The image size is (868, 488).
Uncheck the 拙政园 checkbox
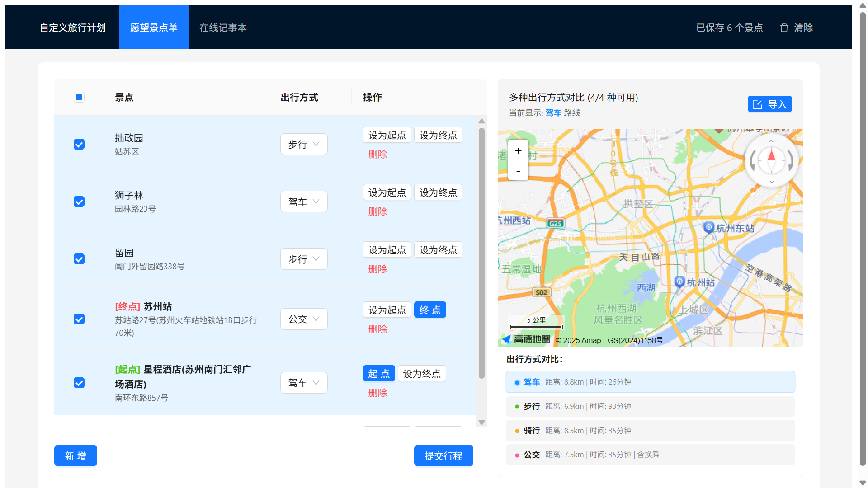[79, 144]
